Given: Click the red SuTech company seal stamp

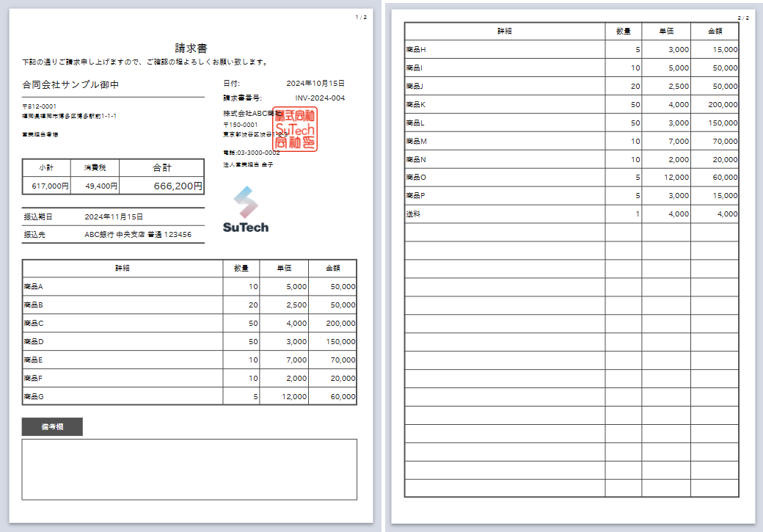Looking at the screenshot, I should [x=295, y=129].
